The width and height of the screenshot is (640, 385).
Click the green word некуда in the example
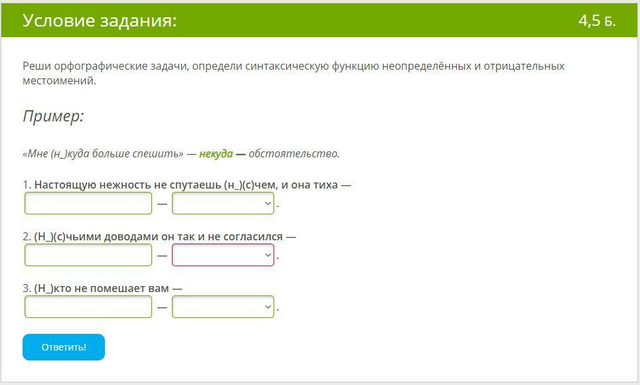click(216, 154)
